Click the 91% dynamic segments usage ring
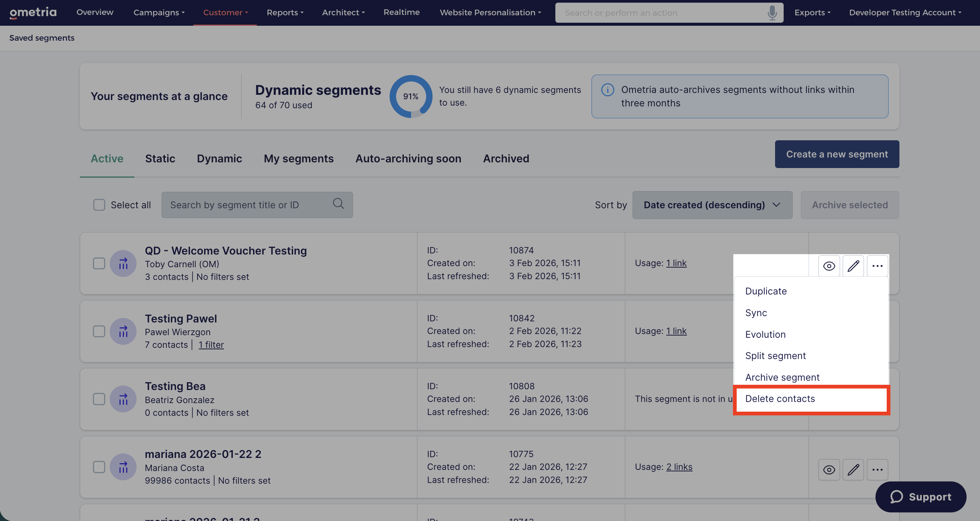This screenshot has height=521, width=980. (411, 96)
